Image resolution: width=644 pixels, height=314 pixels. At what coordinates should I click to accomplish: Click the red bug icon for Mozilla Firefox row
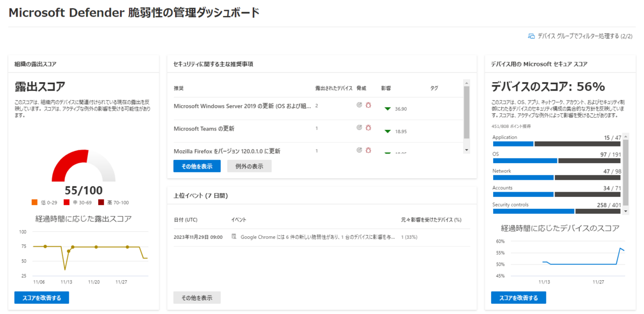[x=368, y=151]
